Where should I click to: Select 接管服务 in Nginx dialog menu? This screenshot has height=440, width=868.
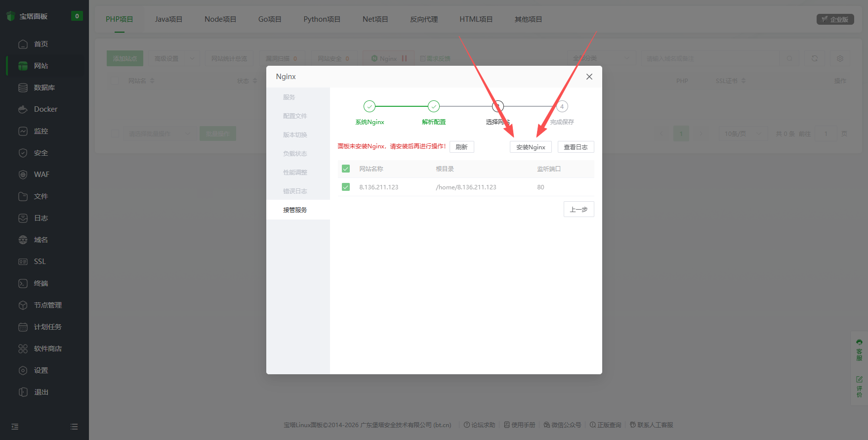[x=298, y=210]
